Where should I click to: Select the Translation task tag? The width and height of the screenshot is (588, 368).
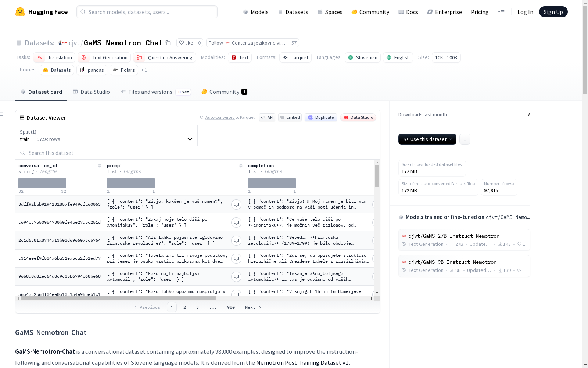coord(54,57)
